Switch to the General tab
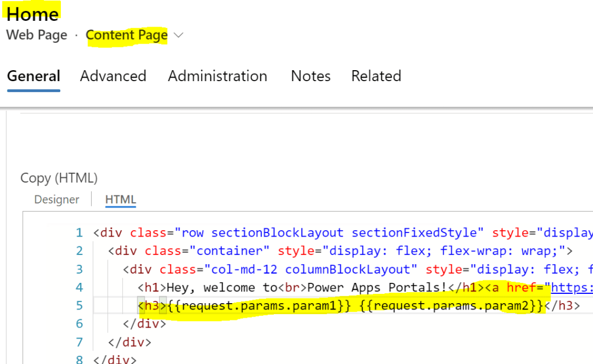This screenshot has width=593, height=364. [34, 76]
